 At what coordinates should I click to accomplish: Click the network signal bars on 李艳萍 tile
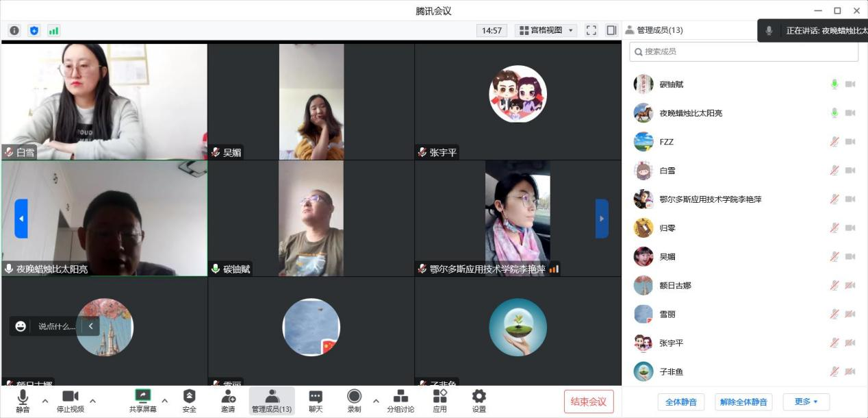[554, 269]
